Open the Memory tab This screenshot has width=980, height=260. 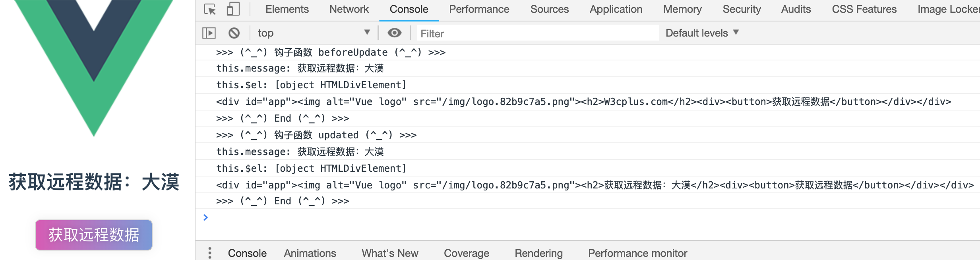[682, 9]
